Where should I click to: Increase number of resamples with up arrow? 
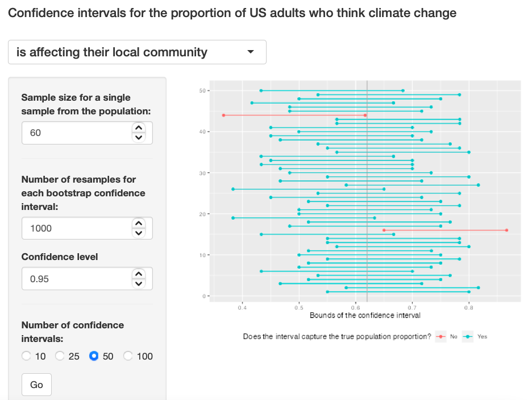pyautogui.click(x=139, y=224)
